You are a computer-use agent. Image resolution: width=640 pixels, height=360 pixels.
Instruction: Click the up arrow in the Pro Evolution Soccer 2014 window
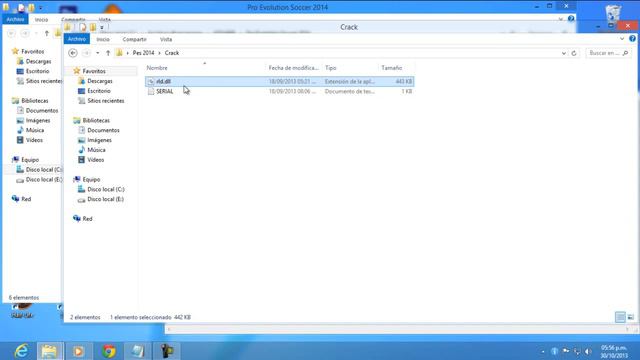[x=47, y=33]
